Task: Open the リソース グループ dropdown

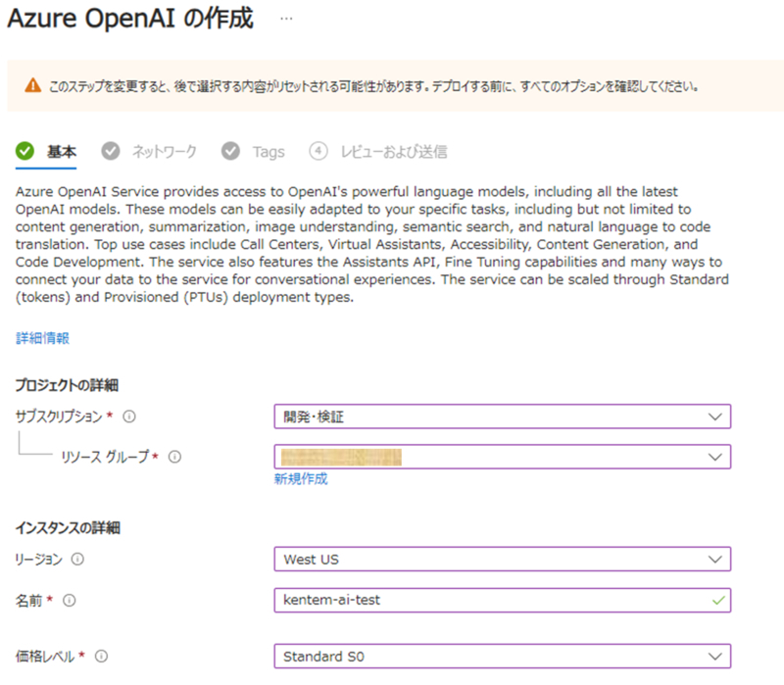Action: [x=500, y=457]
